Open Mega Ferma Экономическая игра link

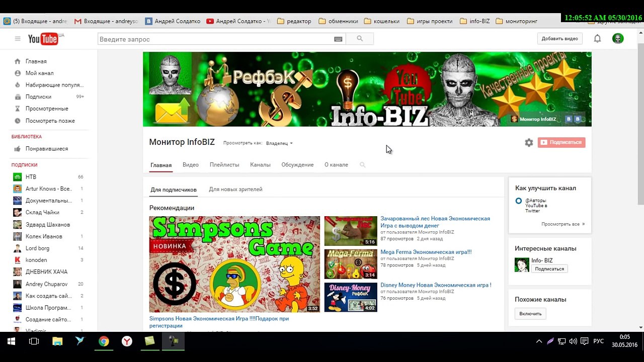426,252
